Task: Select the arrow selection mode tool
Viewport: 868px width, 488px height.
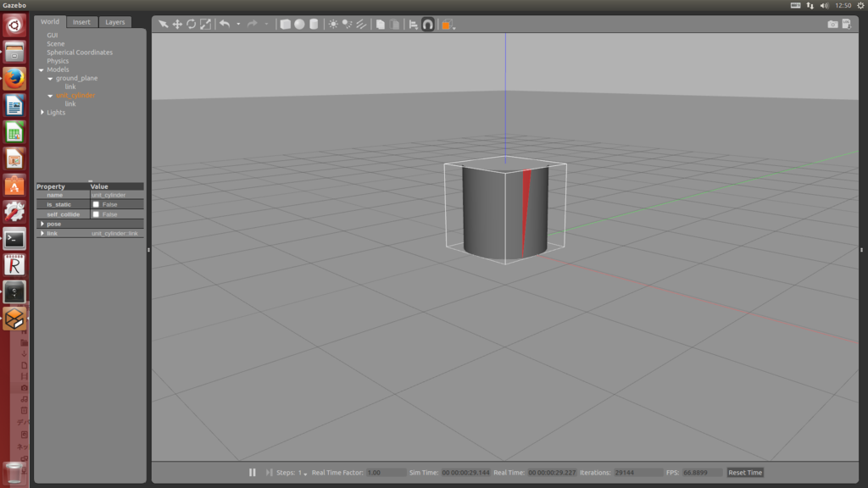Action: (x=163, y=24)
